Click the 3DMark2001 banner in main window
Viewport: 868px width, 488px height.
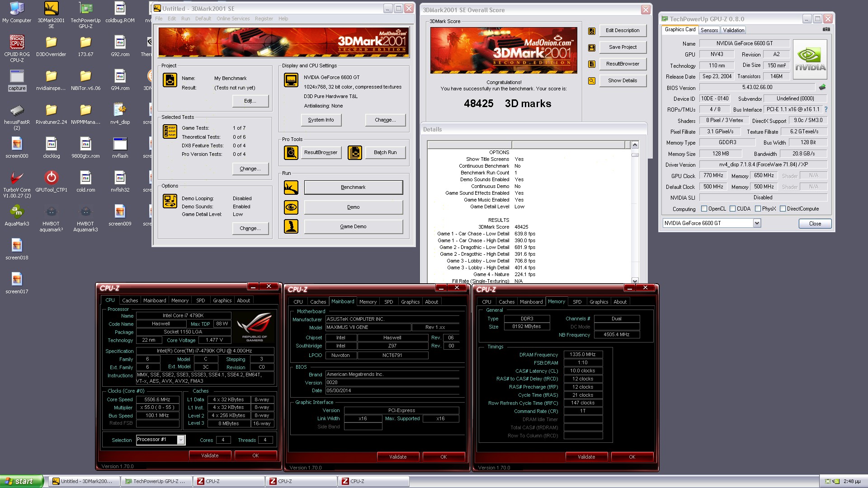[283, 42]
